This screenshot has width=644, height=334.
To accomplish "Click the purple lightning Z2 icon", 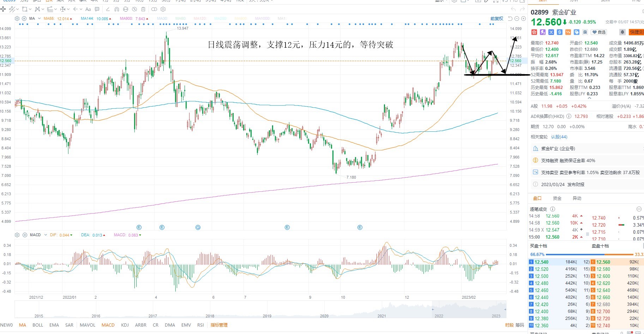I will [x=543, y=32].
